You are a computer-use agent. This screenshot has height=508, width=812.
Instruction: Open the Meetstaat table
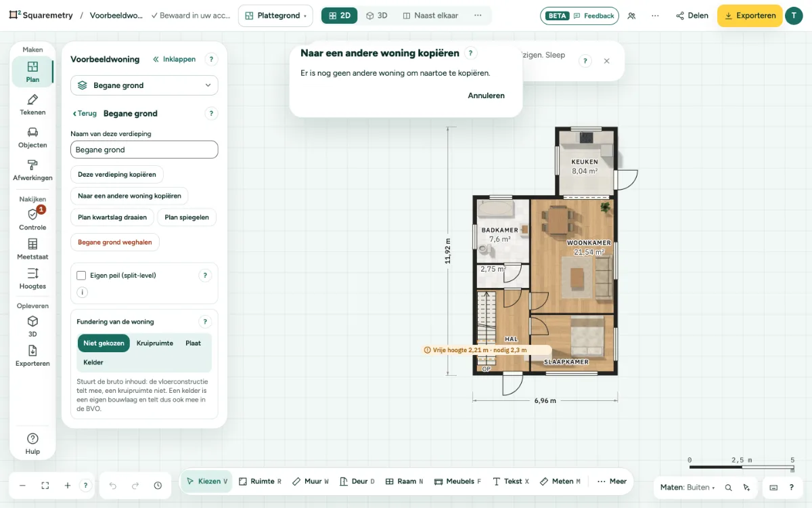pyautogui.click(x=32, y=249)
